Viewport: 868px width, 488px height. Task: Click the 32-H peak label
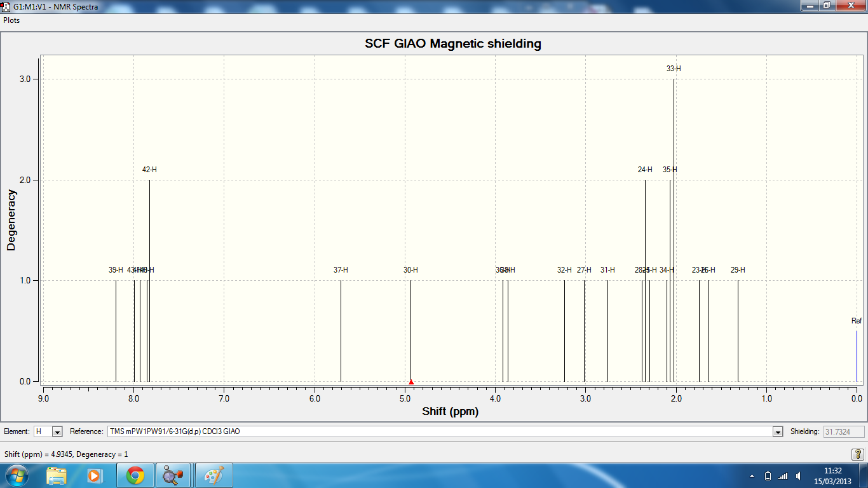[x=564, y=270]
